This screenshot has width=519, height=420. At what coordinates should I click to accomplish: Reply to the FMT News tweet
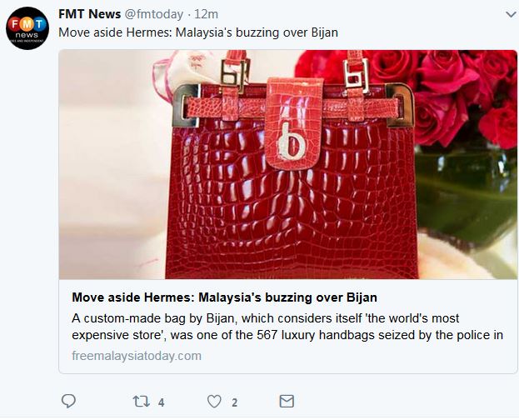pyautogui.click(x=69, y=401)
